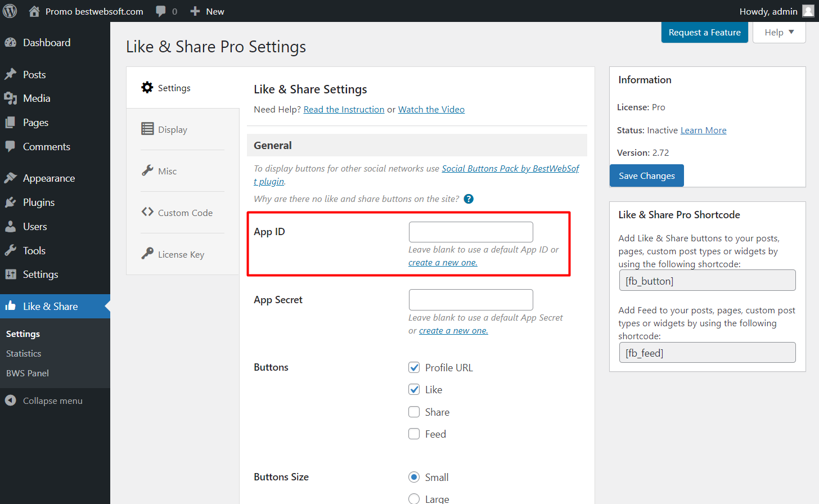Click create a new one under App ID
The image size is (819, 504).
click(x=443, y=263)
